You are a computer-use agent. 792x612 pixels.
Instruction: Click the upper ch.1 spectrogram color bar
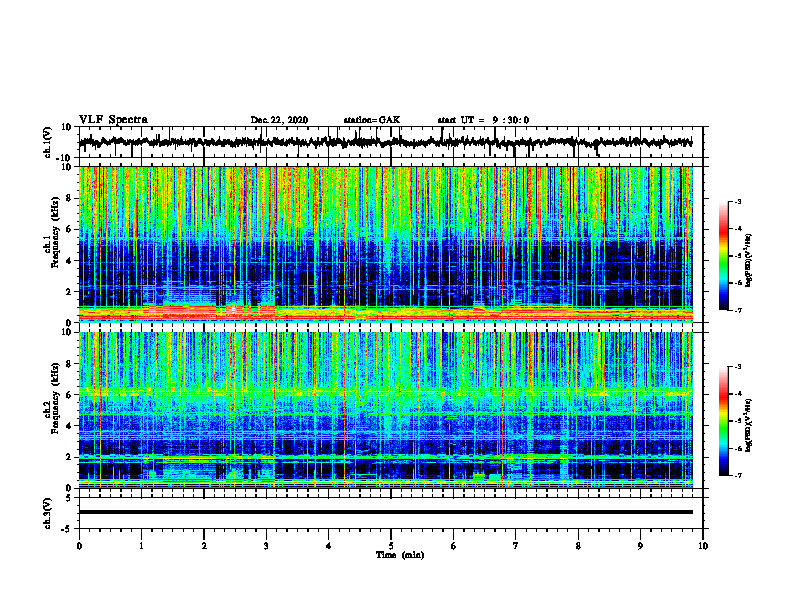(723, 256)
